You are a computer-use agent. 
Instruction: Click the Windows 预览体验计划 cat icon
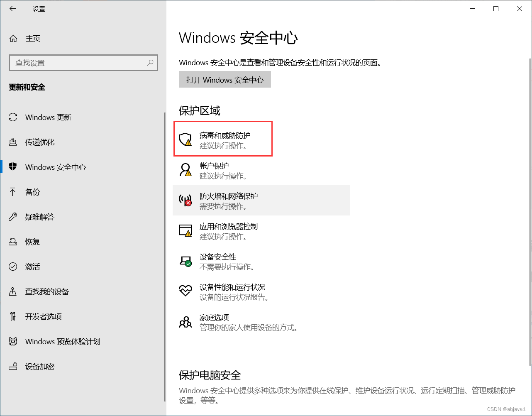[13, 341]
